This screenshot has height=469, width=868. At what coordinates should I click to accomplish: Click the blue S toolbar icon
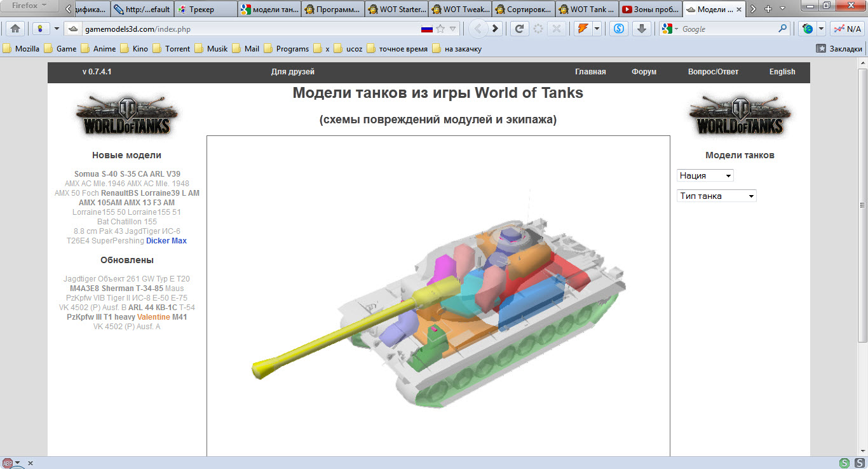coord(619,29)
